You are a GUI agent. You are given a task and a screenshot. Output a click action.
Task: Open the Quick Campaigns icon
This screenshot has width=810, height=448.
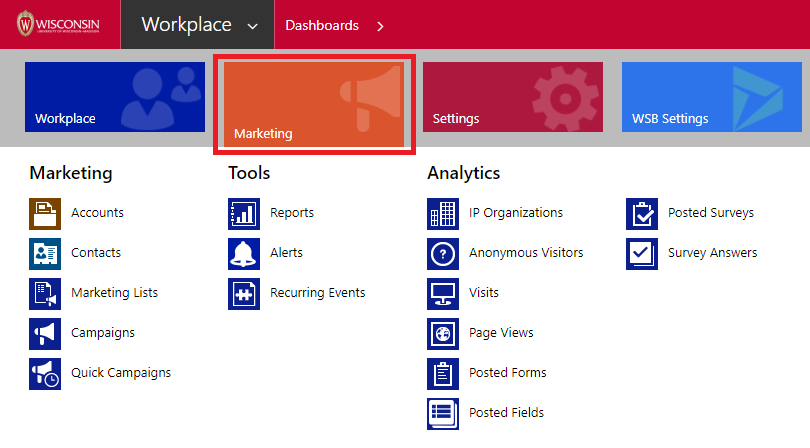pyautogui.click(x=45, y=373)
